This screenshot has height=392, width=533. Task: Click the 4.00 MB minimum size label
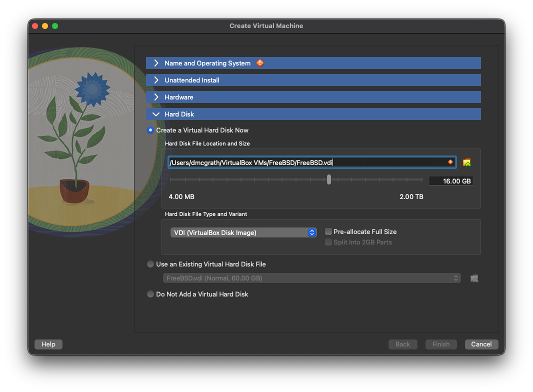[181, 196]
